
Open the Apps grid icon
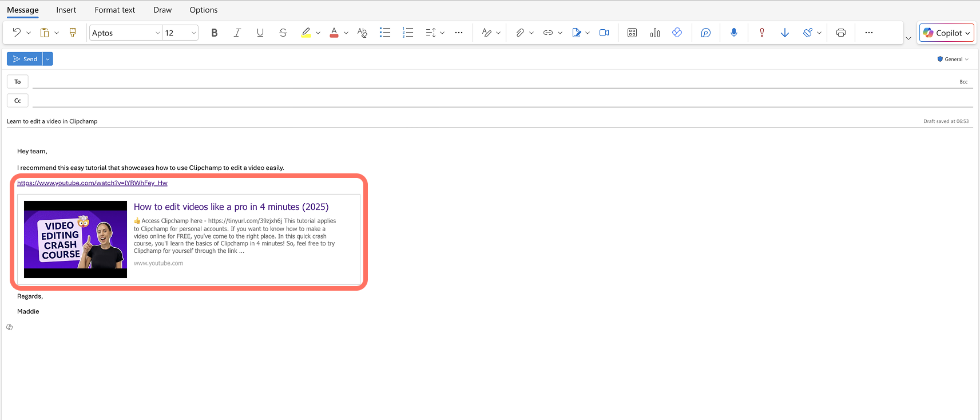click(x=632, y=33)
